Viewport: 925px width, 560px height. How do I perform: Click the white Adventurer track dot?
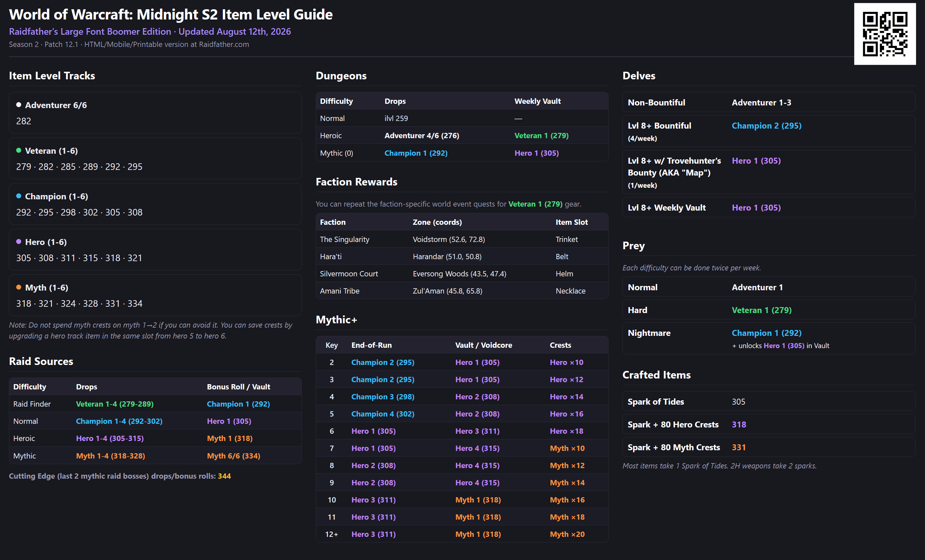click(19, 105)
